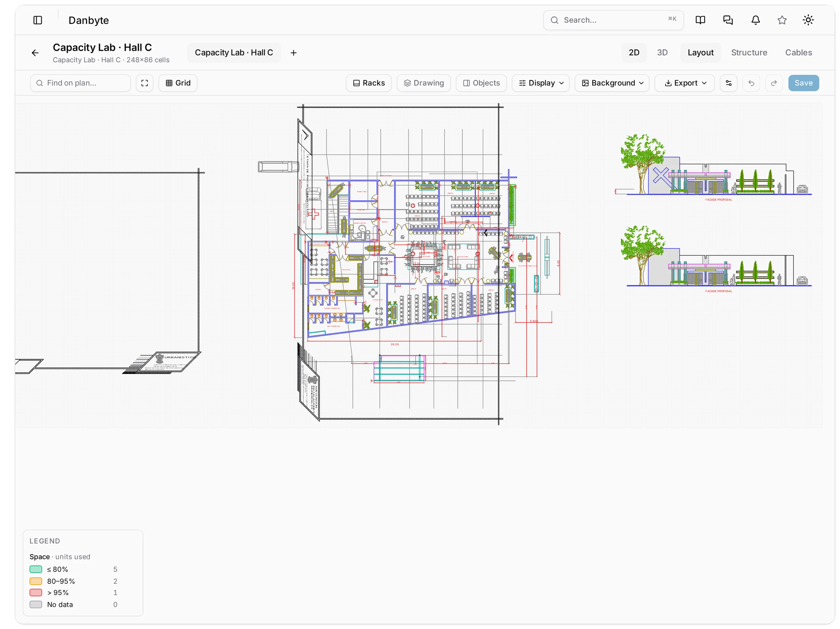
Task: Select the Structure tab
Action: pyautogui.click(x=749, y=52)
